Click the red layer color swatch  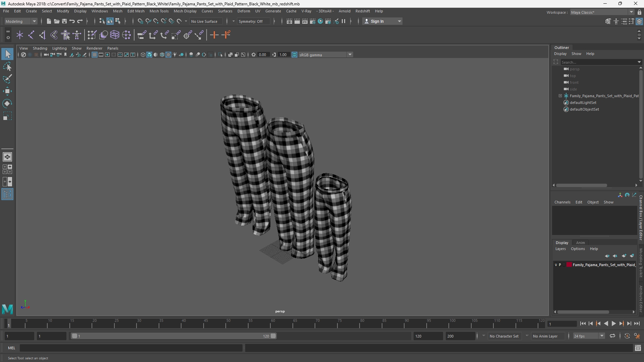pyautogui.click(x=569, y=265)
